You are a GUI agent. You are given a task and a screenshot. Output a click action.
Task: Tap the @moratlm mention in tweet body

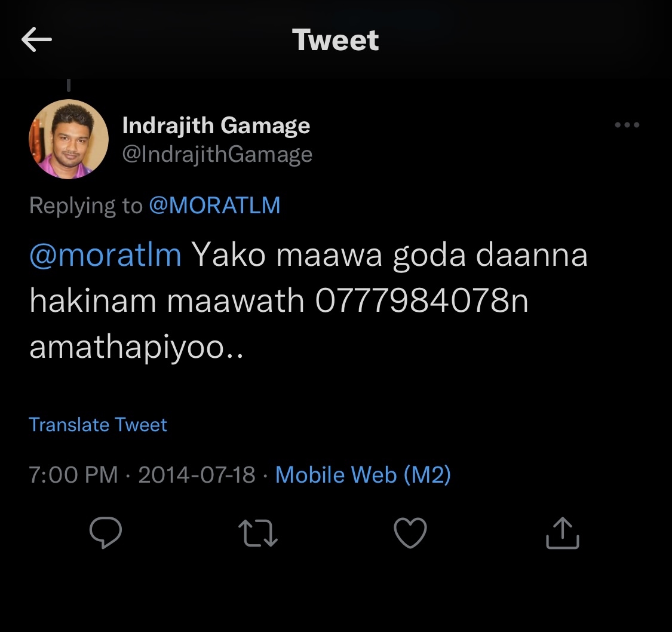click(105, 256)
